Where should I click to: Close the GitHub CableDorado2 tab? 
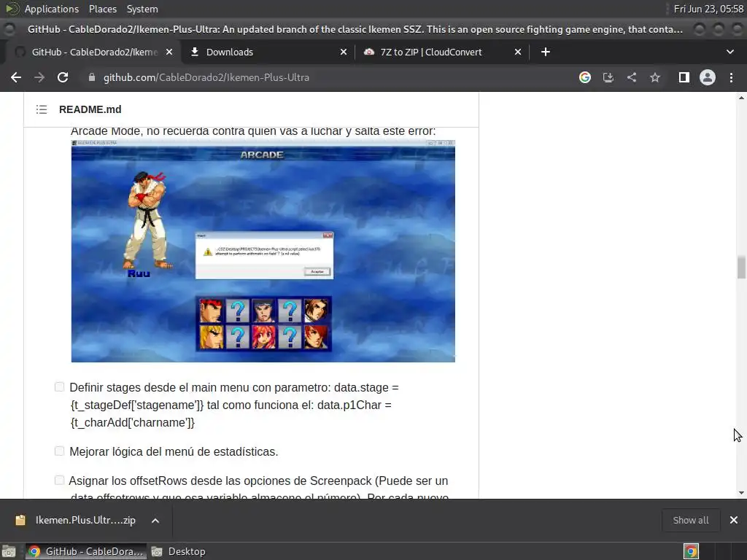pyautogui.click(x=169, y=52)
